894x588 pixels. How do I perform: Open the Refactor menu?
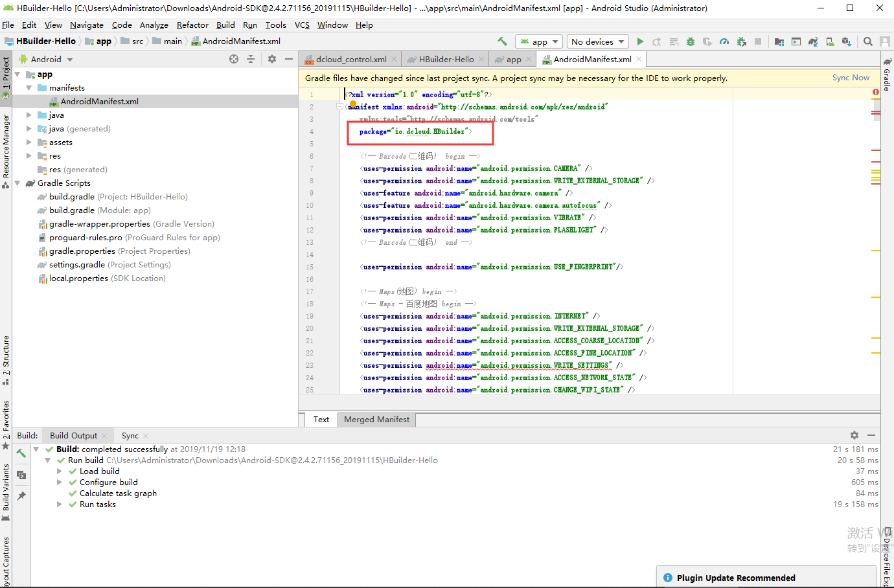[x=192, y=25]
